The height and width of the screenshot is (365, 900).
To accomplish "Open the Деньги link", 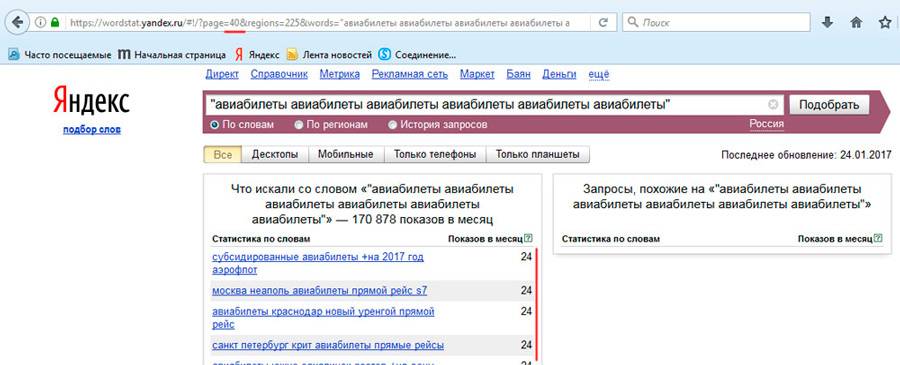I will pyautogui.click(x=559, y=74).
